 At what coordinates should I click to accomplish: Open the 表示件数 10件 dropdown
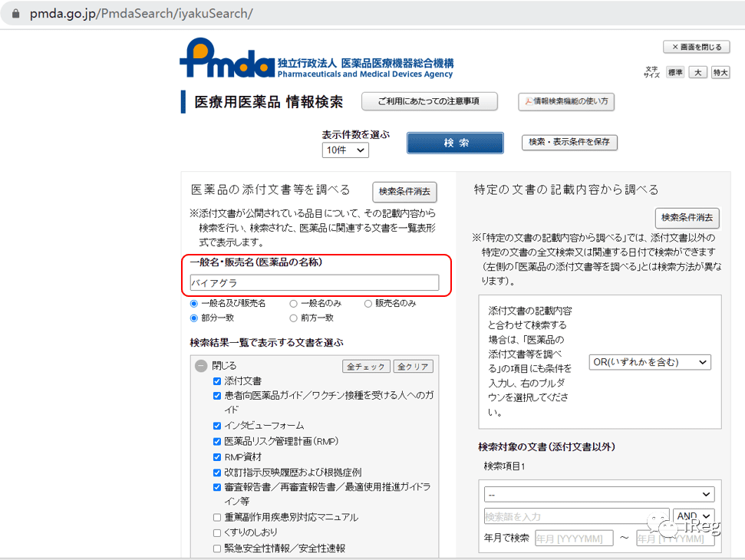click(345, 150)
